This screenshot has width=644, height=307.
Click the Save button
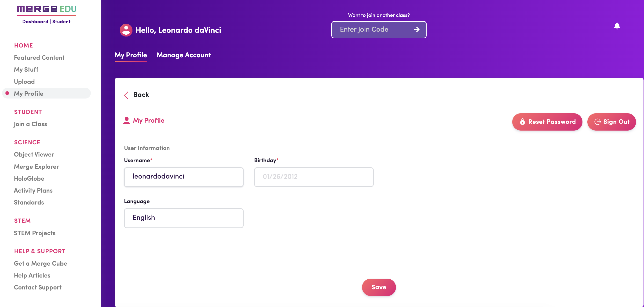pos(379,287)
